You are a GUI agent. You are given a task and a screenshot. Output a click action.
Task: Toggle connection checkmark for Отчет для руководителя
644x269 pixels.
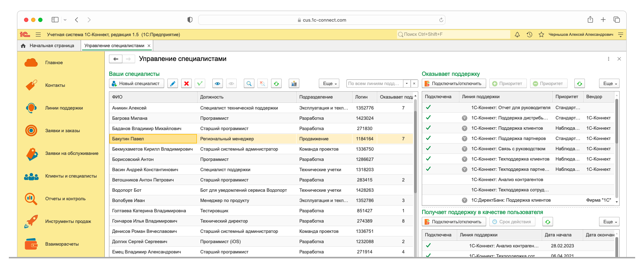coord(428,107)
